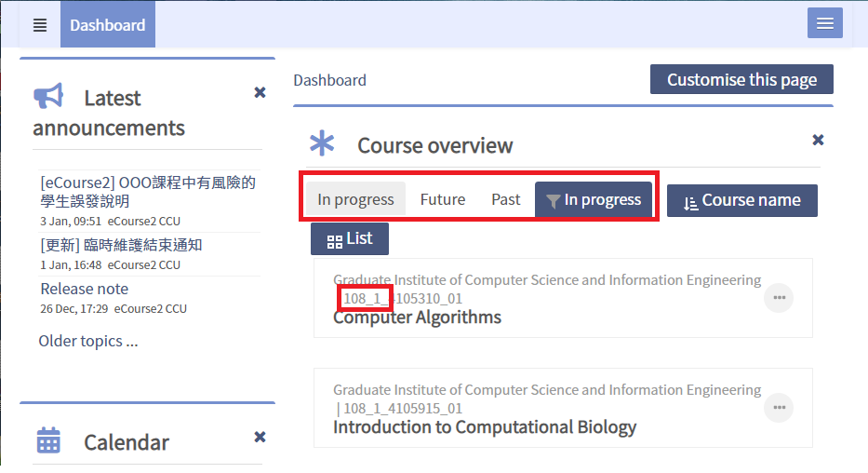Click the Calendar block icon
Viewport: 868px width, 473px height.
pyautogui.click(x=48, y=441)
